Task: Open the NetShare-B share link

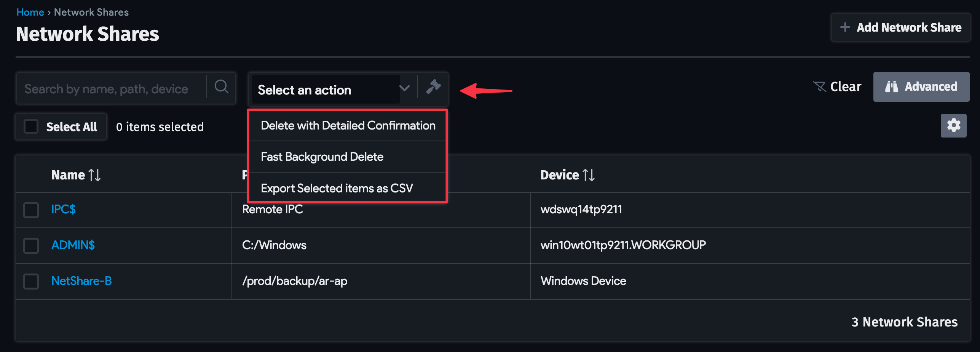Action: tap(81, 281)
